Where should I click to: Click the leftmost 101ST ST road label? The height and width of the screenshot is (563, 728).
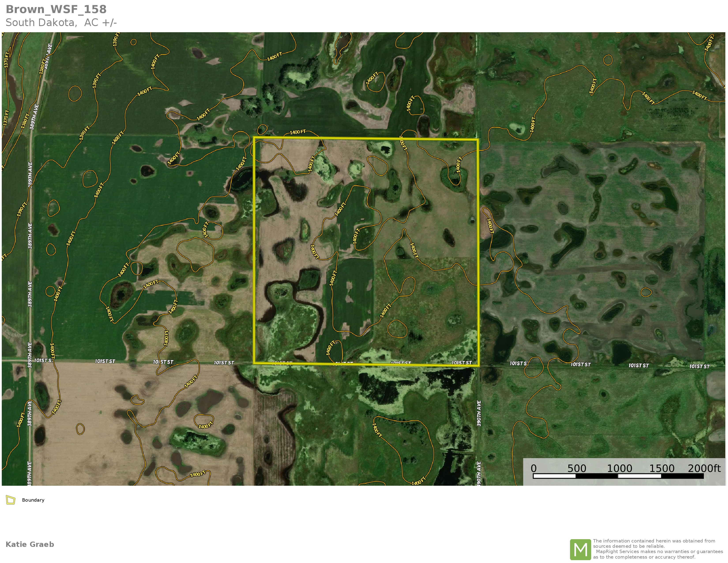point(43,361)
